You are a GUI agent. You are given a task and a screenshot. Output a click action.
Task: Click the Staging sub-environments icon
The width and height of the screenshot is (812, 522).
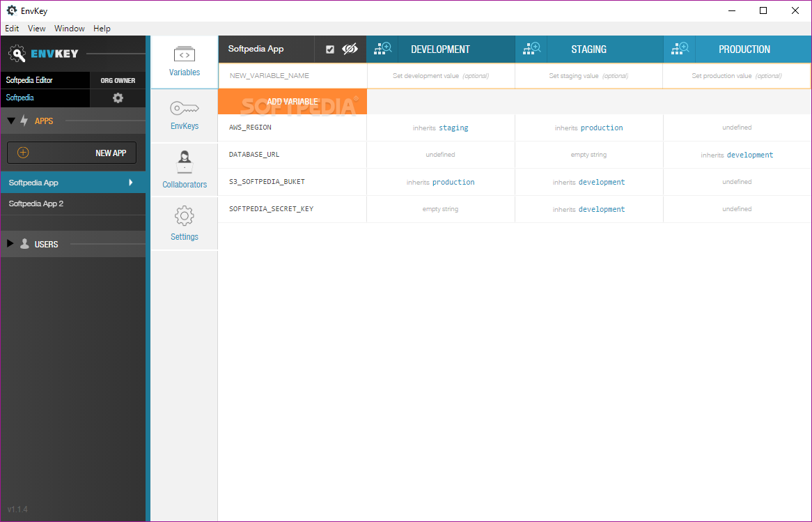pos(531,49)
